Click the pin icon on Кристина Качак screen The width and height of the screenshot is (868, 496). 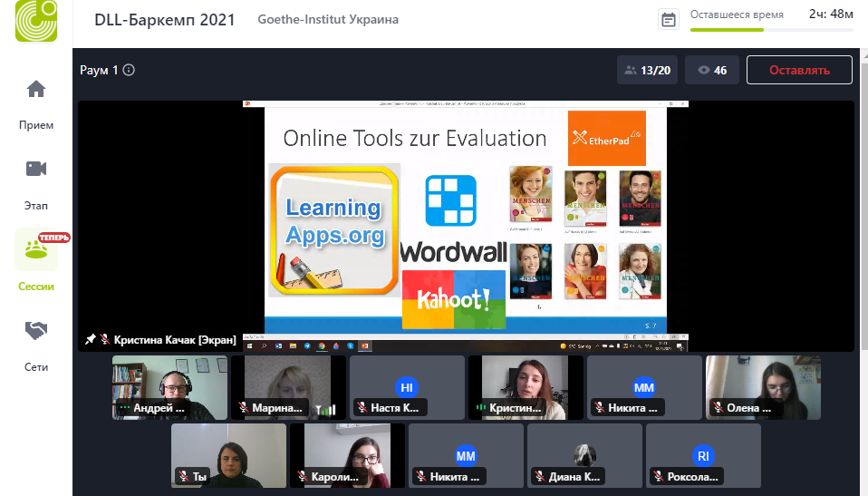91,340
